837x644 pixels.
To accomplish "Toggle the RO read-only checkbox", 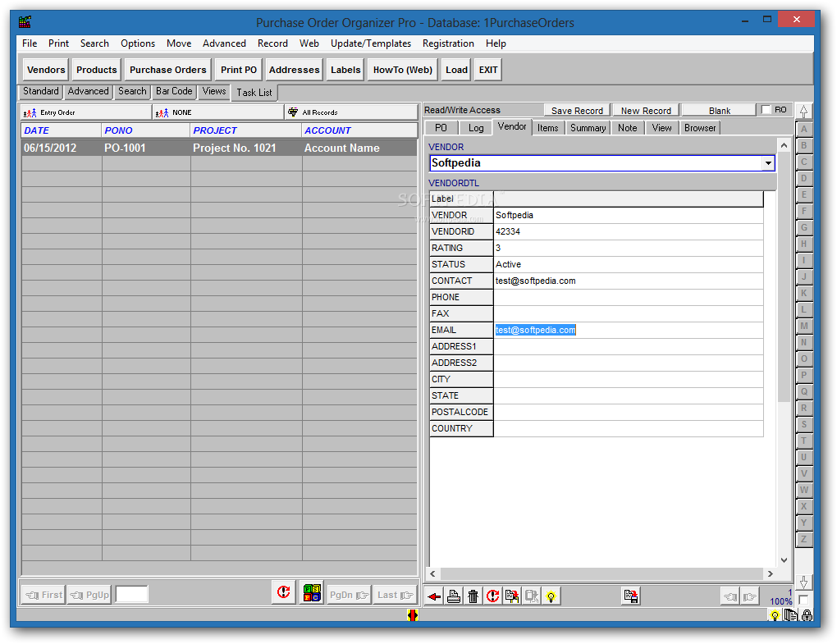I will coord(766,109).
